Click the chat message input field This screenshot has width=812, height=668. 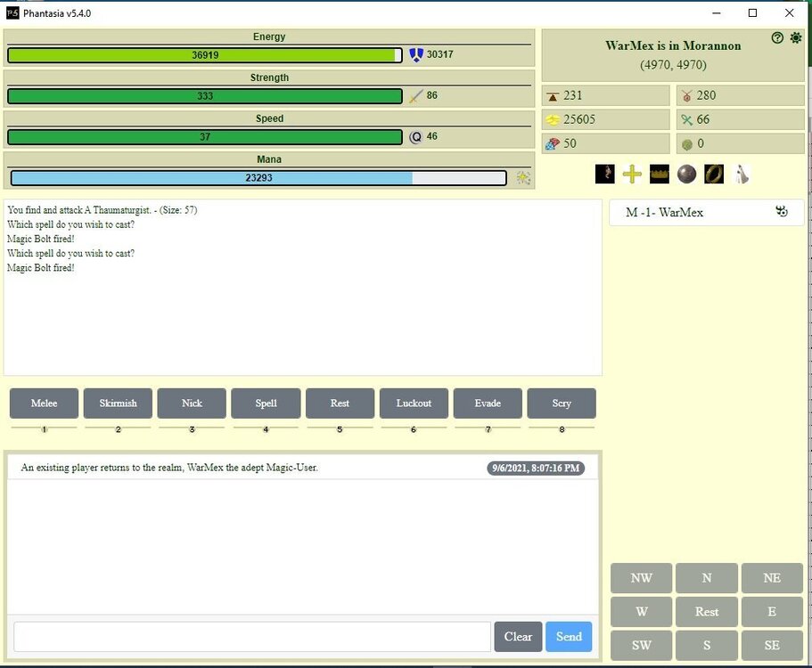click(x=252, y=637)
